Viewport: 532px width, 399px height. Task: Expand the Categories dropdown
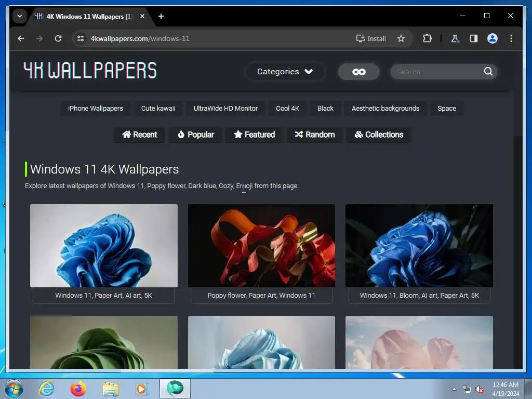click(285, 72)
